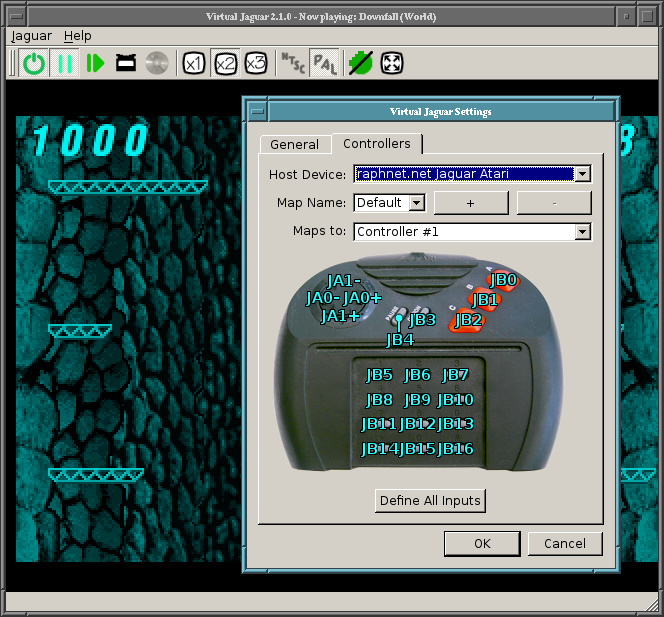Open the cartridge insert icon
The image size is (664, 617).
(x=126, y=64)
